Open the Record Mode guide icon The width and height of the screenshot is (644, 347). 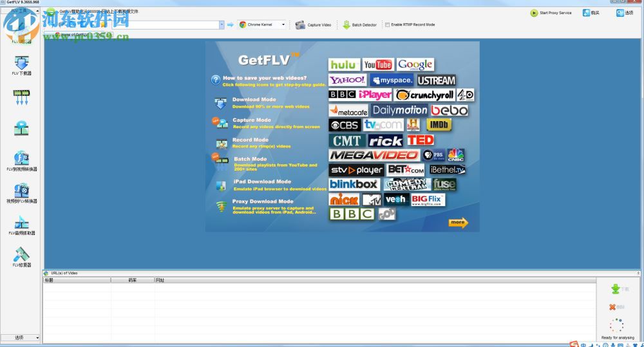[222, 144]
